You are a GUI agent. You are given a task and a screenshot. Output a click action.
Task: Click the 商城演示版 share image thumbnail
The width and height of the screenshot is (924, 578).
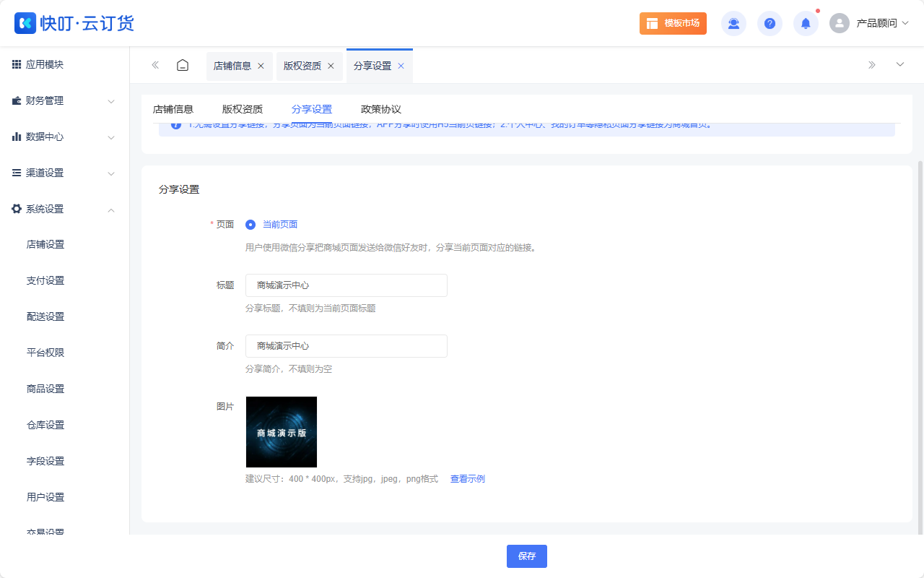tap(282, 432)
